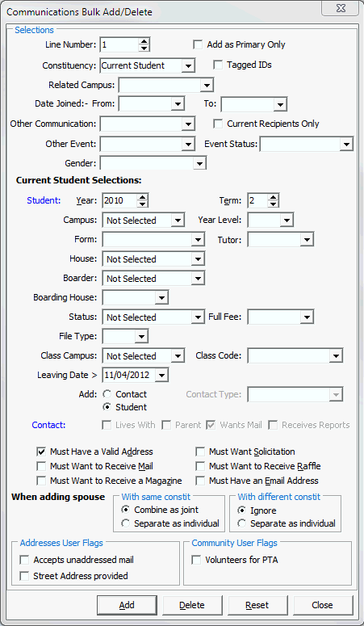This screenshot has height=626, width=364.
Task: Open the Constituency dropdown
Action: 187,66
